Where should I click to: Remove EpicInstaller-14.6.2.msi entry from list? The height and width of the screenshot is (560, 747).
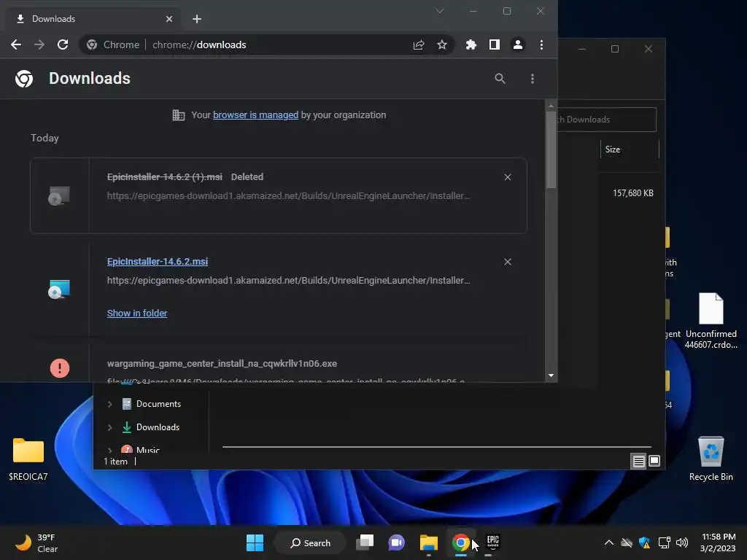pos(508,262)
